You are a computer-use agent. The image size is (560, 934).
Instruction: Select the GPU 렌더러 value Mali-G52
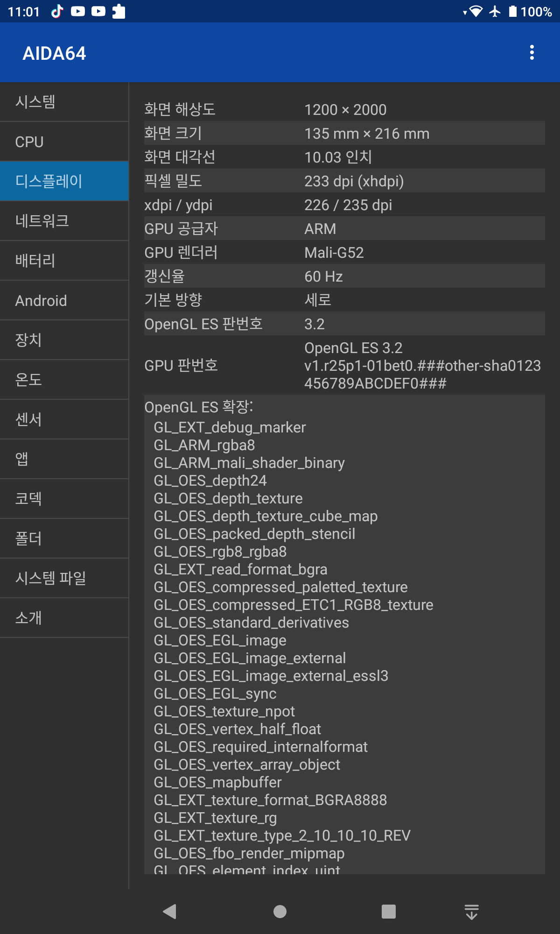[x=334, y=253]
